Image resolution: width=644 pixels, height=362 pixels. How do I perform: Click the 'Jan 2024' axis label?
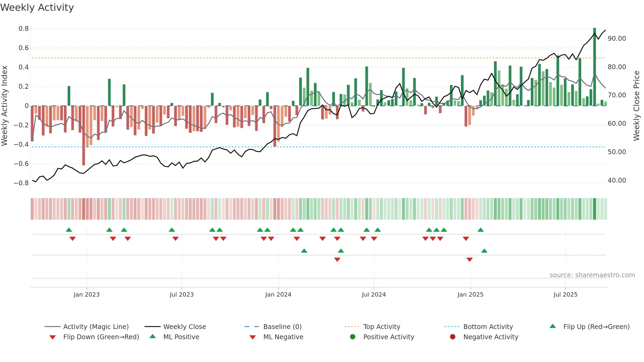coord(278,294)
